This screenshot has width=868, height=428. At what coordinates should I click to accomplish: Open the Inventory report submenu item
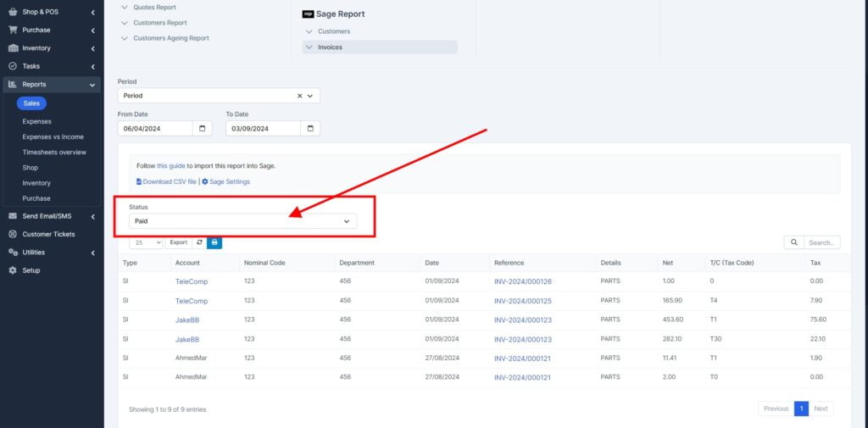tap(36, 183)
